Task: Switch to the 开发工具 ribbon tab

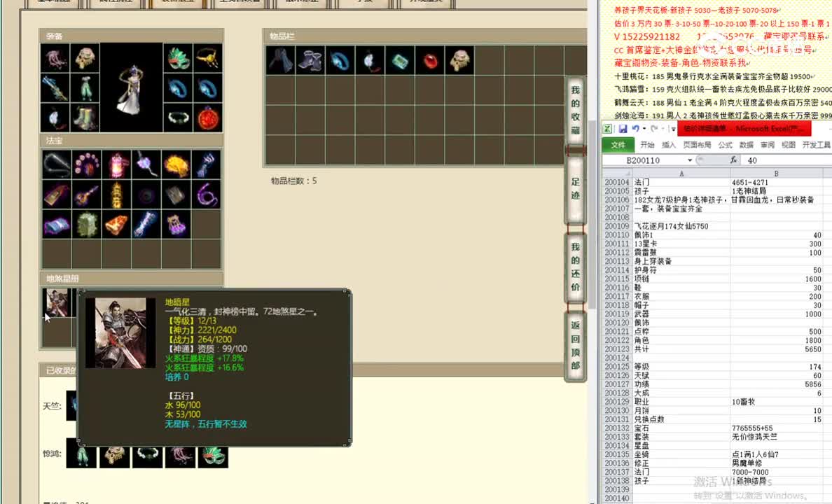Action: (817, 145)
